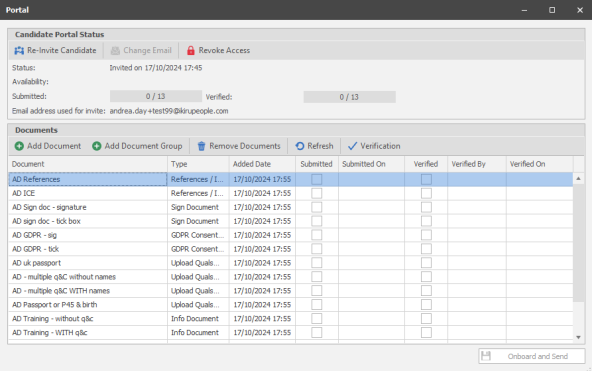Select the AD References row
Image resolution: width=592 pixels, height=371 pixels.
point(291,179)
